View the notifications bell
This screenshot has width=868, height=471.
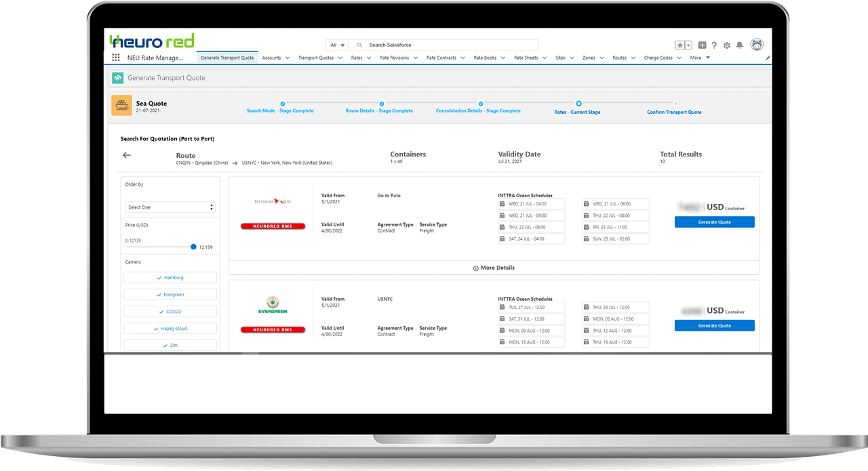740,45
